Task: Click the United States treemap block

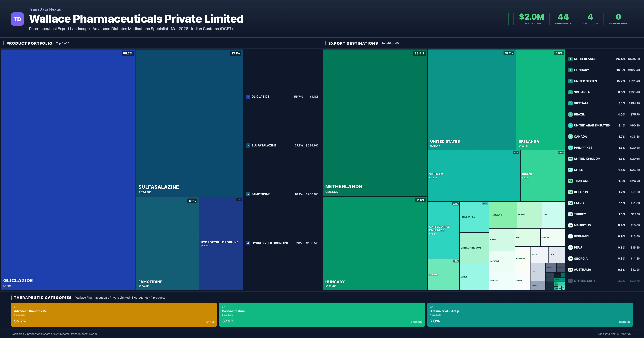Action: [x=471, y=100]
